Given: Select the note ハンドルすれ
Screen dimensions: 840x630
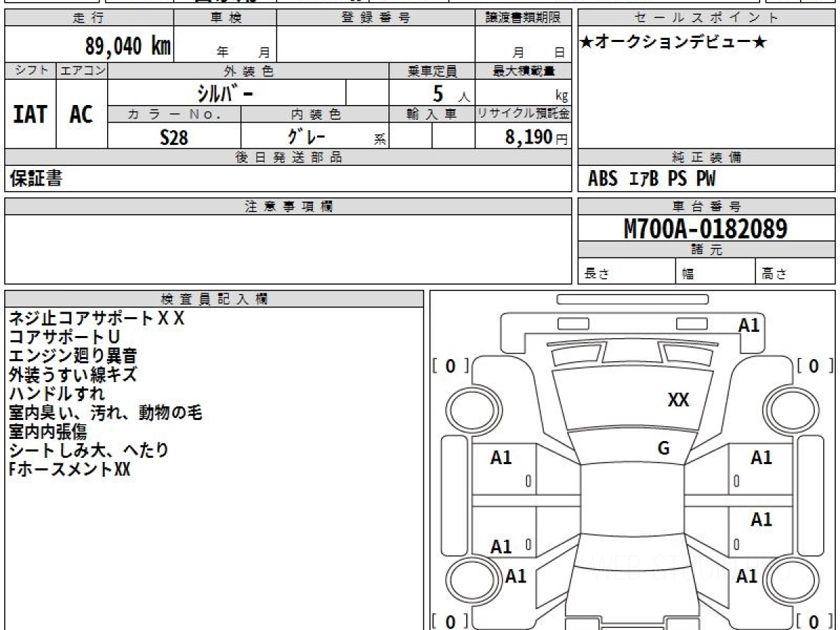Looking at the screenshot, I should [57, 393].
